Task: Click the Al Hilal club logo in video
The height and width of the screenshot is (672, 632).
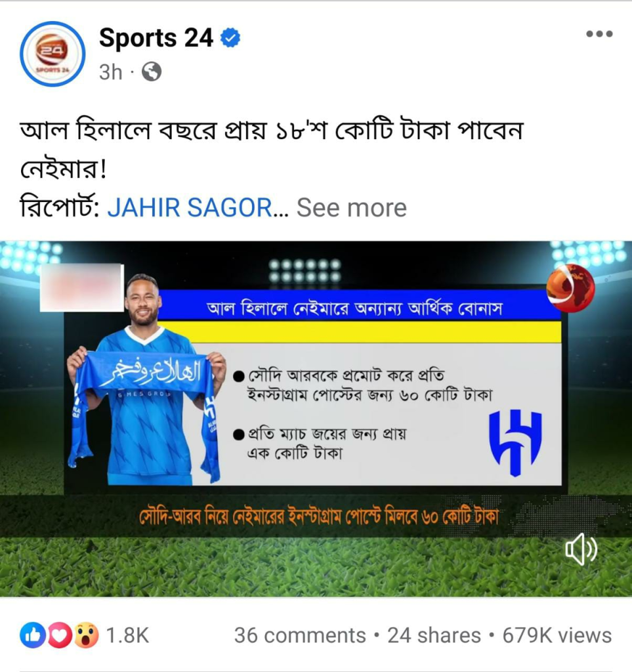Action: tap(515, 443)
